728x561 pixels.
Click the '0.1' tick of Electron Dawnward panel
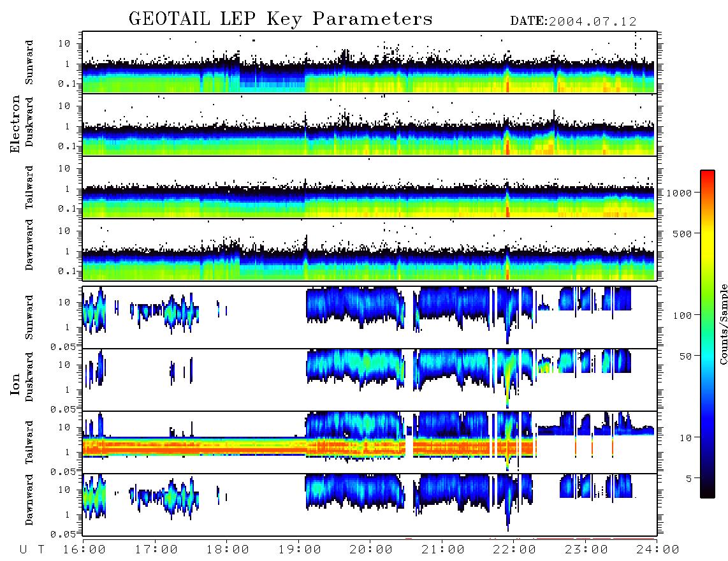pos(67,271)
